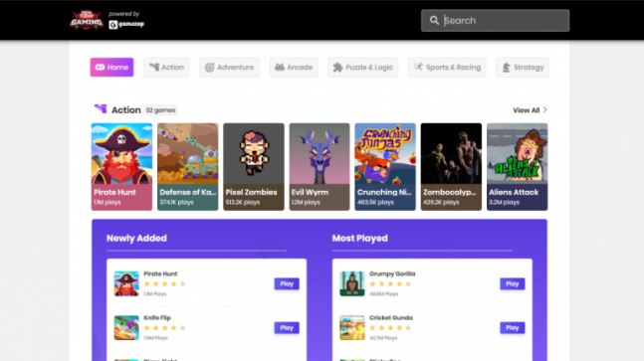Open the Pirate Hunt icon in Newly Added
The image size is (644, 361).
pyautogui.click(x=126, y=283)
